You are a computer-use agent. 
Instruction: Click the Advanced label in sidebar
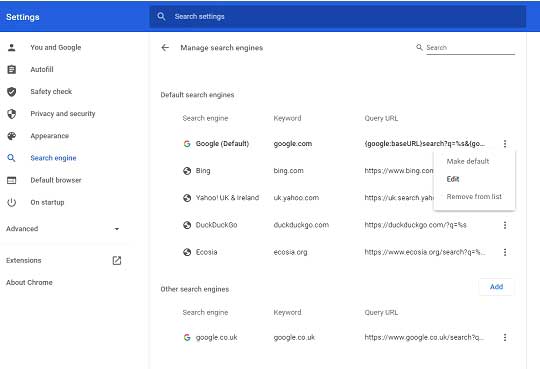tap(22, 229)
